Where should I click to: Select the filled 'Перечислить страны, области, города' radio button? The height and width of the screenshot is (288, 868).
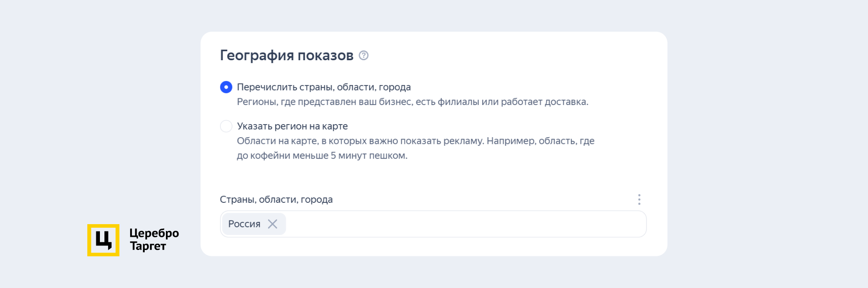click(x=226, y=87)
